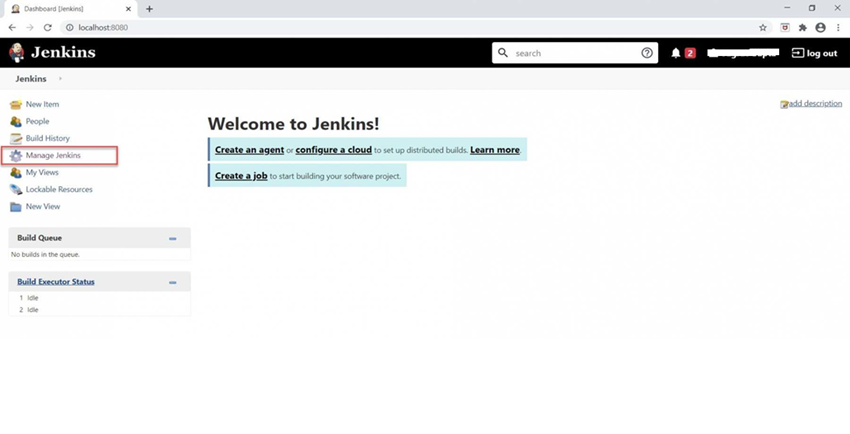Click the New Item box icon
Screen dimensions: 850x434
[16, 105]
